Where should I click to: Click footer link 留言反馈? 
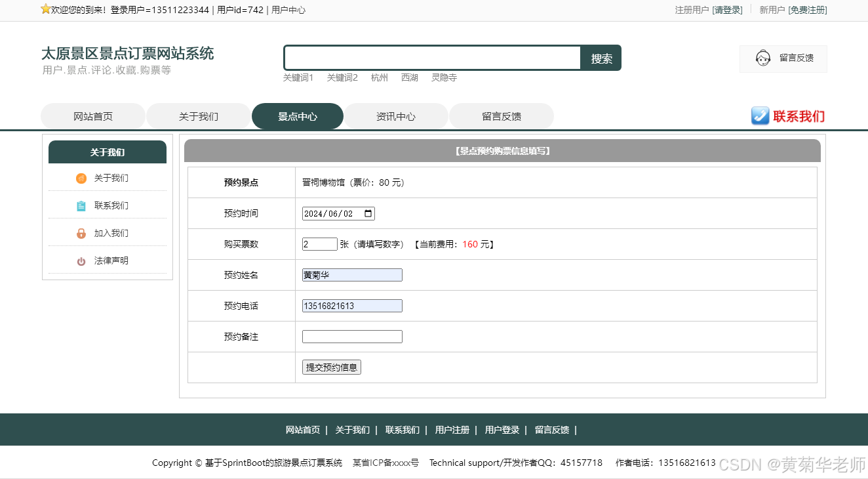pos(552,430)
